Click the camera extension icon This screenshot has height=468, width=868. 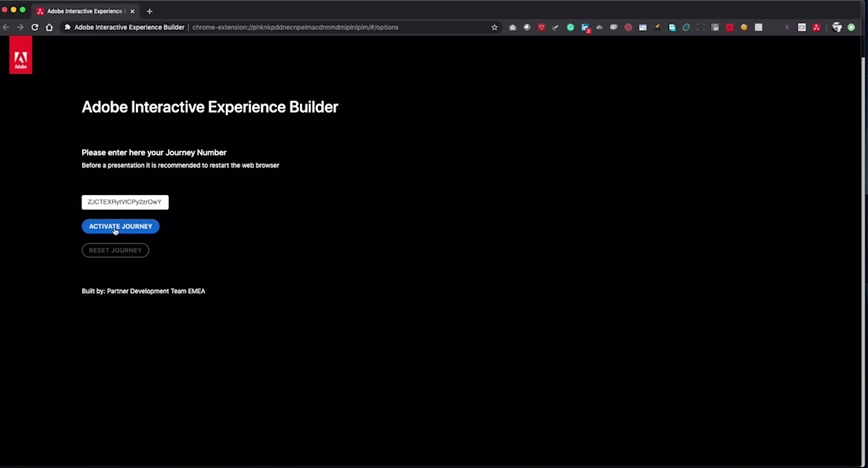tap(513, 27)
